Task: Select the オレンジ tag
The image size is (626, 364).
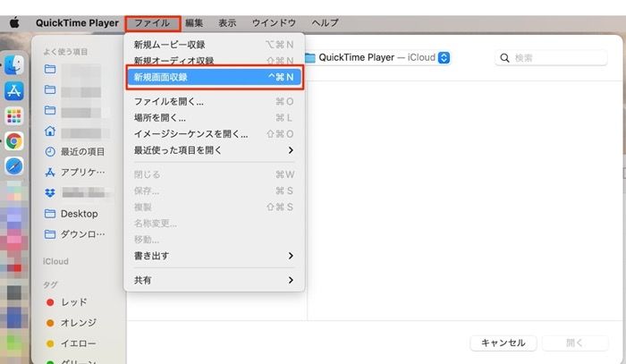Action: click(72, 323)
